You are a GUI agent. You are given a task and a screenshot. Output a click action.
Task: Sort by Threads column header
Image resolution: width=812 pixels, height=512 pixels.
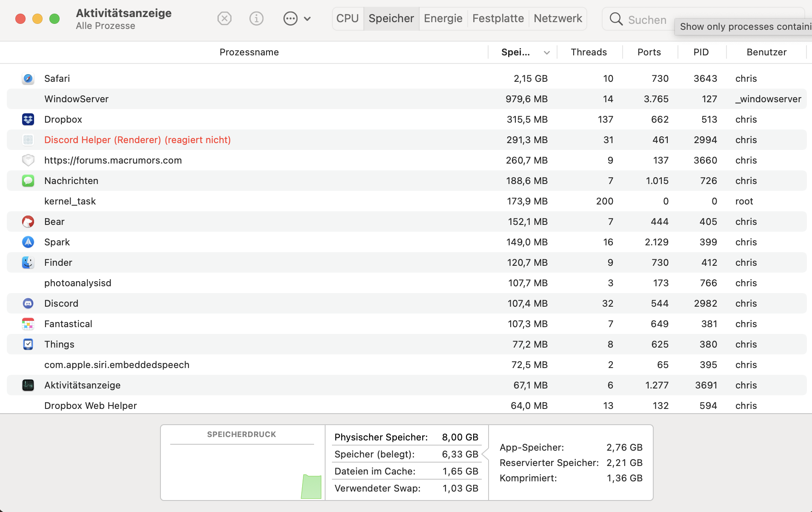589,52
